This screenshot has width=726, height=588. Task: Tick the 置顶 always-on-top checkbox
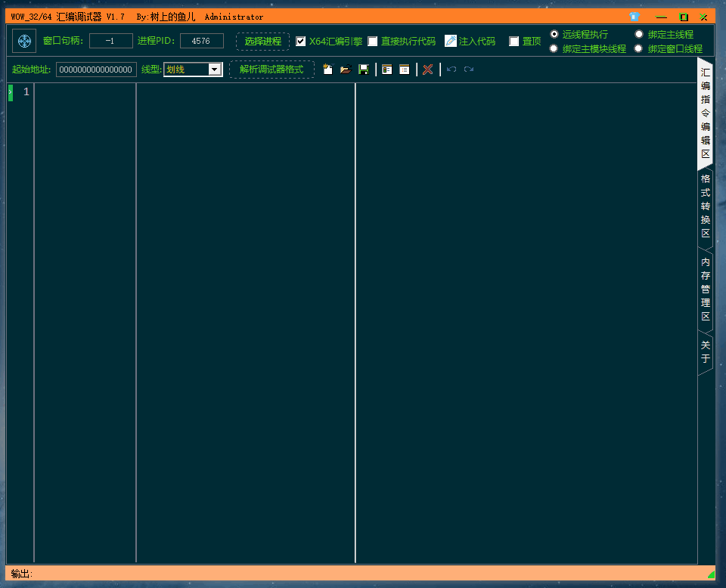pyautogui.click(x=513, y=41)
